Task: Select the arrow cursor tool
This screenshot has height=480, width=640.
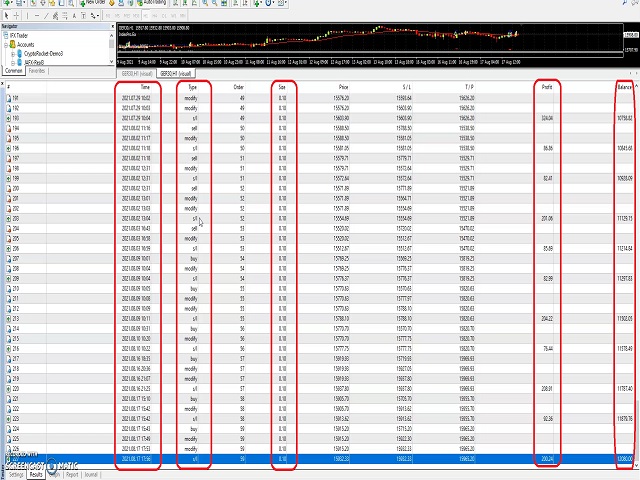Action: click(x=7, y=16)
